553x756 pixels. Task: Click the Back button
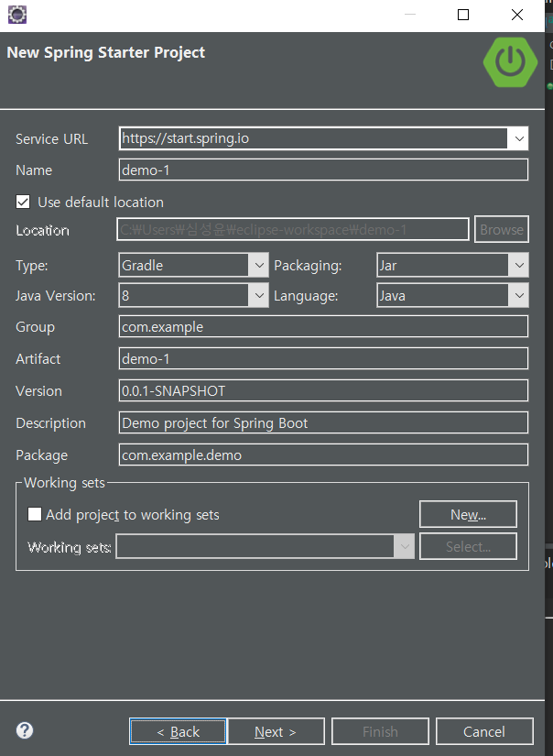click(x=178, y=731)
